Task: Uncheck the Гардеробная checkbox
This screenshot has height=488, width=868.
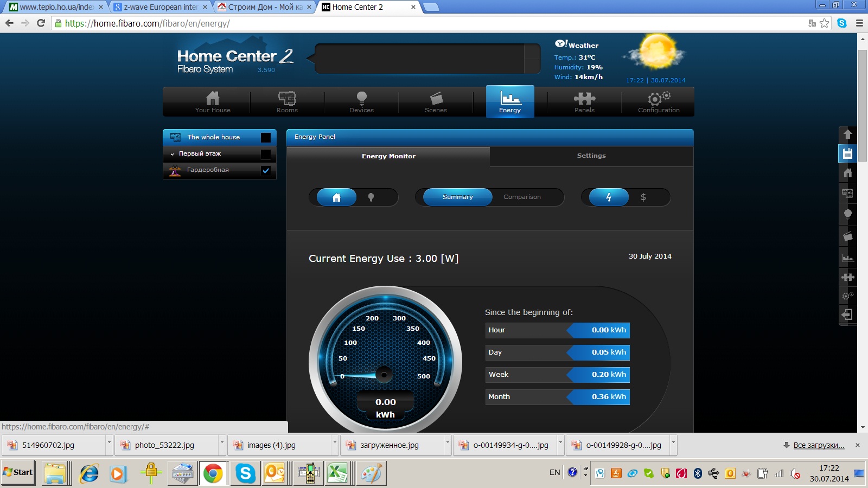Action: (x=266, y=170)
